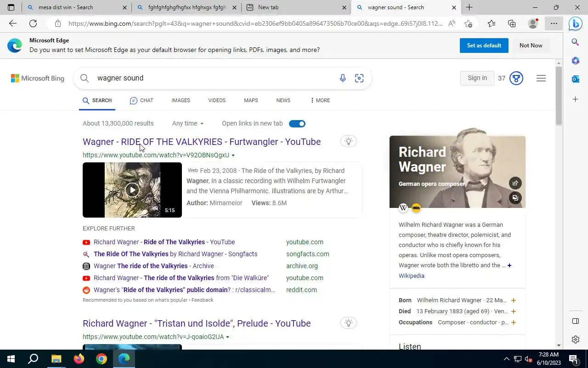Open Chrome from the taskbar
The image size is (588, 368).
[x=102, y=359]
